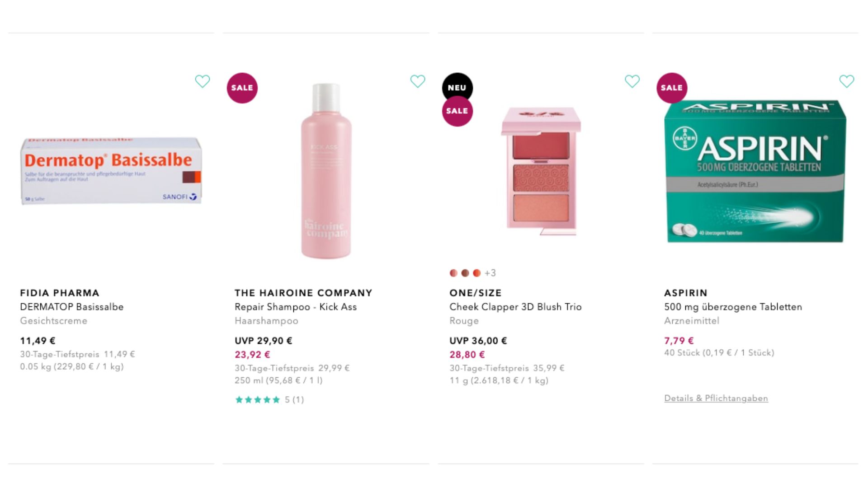Choose the second brown blush shade
This screenshot has height=488, width=868.
point(465,273)
